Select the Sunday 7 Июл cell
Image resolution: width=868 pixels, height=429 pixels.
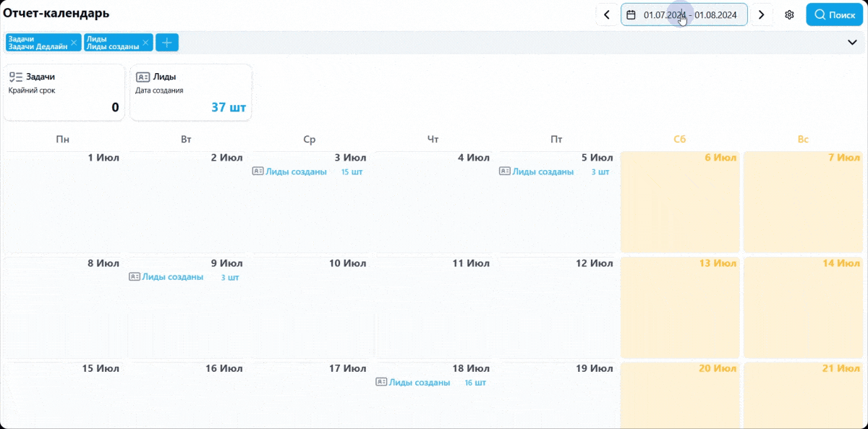point(804,202)
